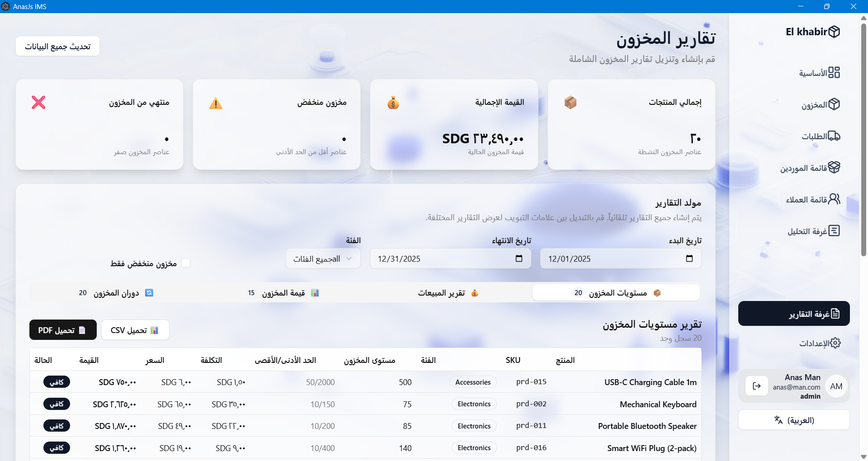
Task: Click the El khabir logo cube
Action: tap(834, 32)
